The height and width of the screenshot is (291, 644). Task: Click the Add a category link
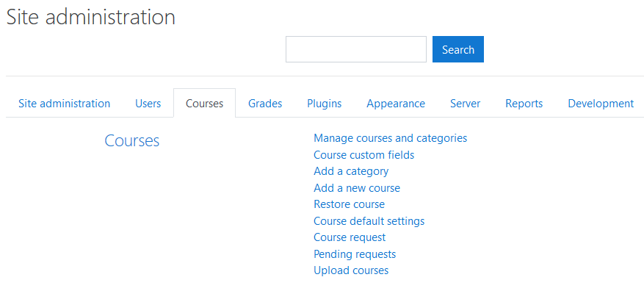[351, 171]
